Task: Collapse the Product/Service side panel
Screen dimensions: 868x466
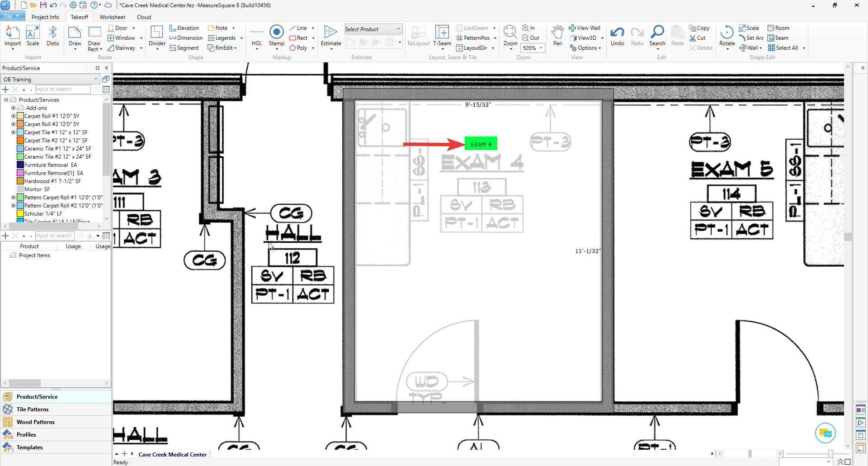Action: [x=107, y=68]
